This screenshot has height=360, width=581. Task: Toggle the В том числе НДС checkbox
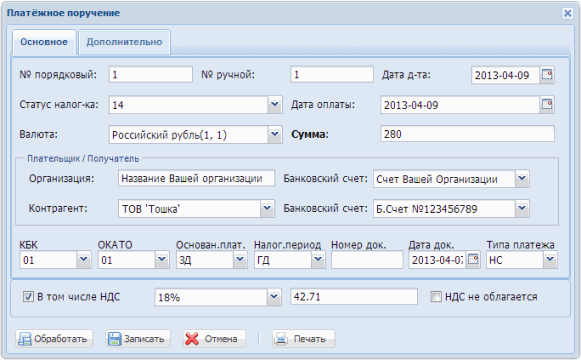[x=28, y=296]
